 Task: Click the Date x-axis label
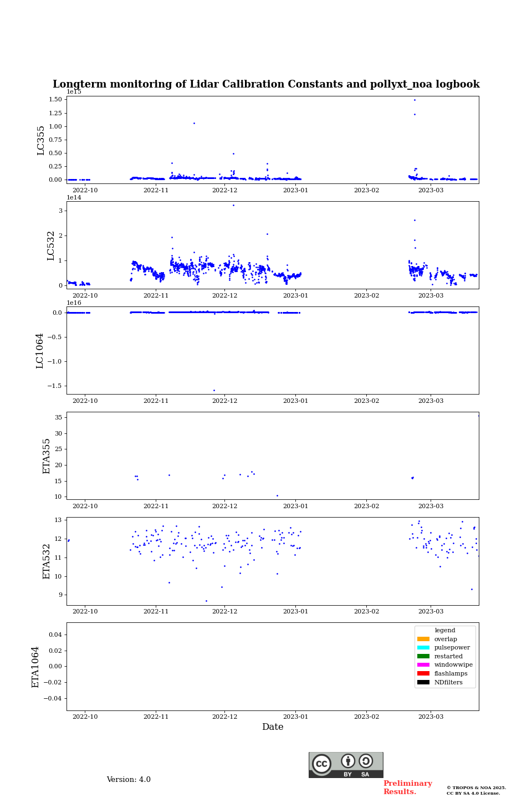click(273, 727)
